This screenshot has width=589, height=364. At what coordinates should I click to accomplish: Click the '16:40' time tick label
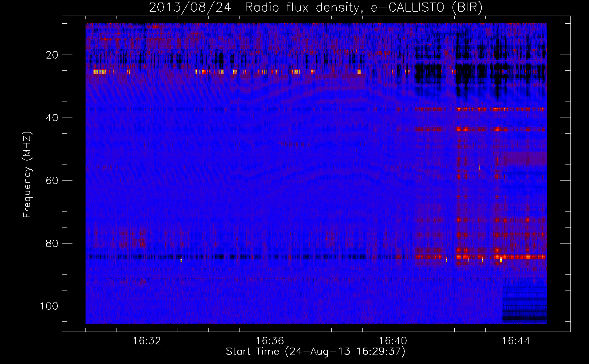pyautogui.click(x=393, y=341)
